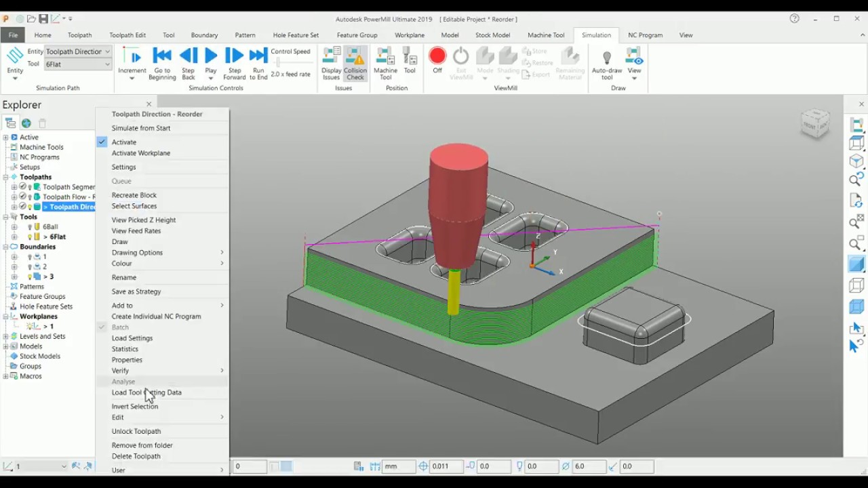Image resolution: width=868 pixels, height=488 pixels.
Task: Open the Entity simulation path icon
Action: click(15, 63)
